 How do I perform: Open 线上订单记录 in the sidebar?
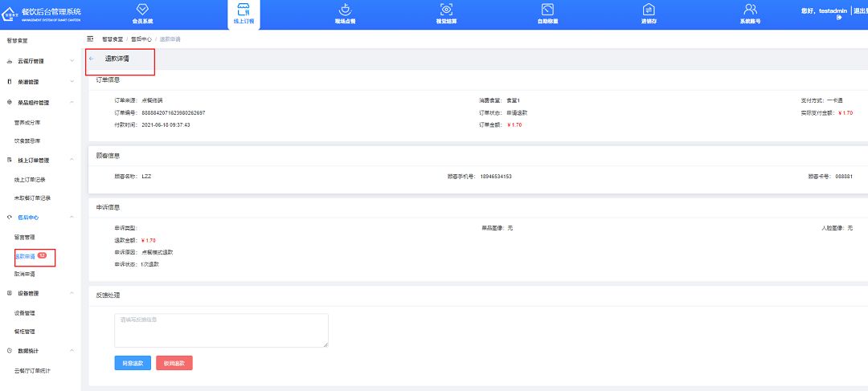(x=31, y=179)
